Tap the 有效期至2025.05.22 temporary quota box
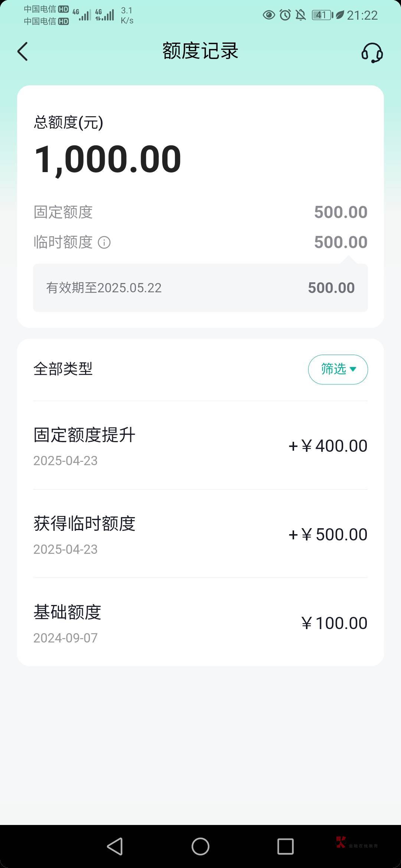This screenshot has height=868, width=401. click(x=200, y=288)
